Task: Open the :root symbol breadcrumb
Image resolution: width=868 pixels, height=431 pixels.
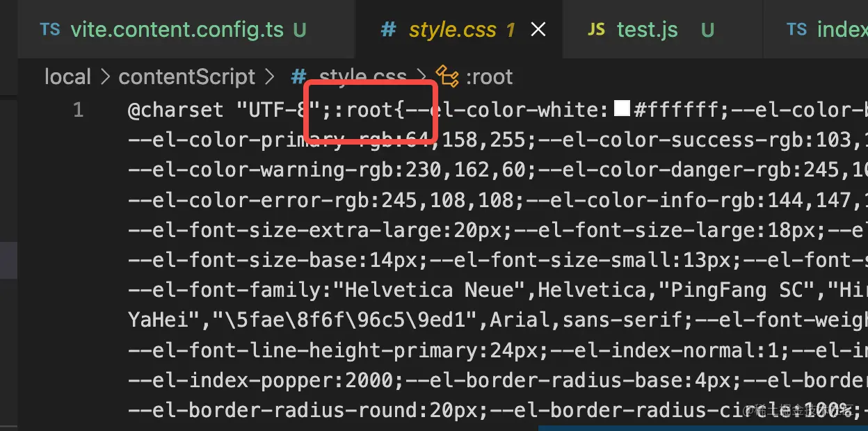Action: pyautogui.click(x=490, y=76)
